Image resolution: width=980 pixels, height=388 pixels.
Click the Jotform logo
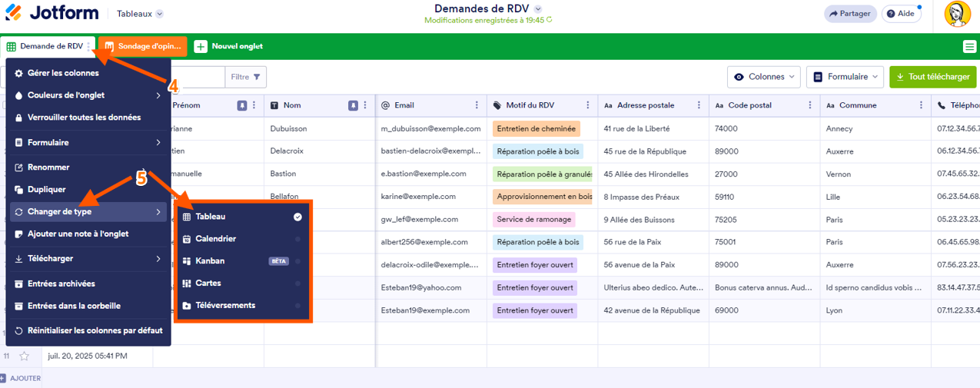click(54, 14)
